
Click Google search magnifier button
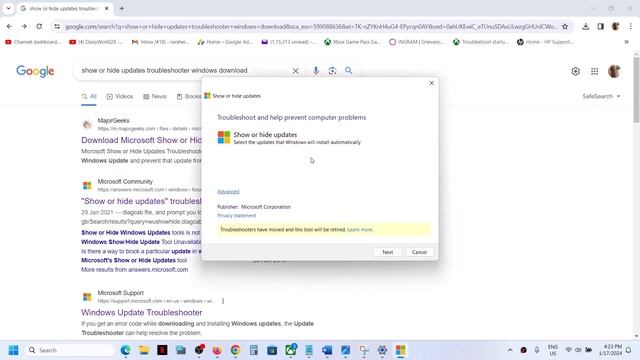(x=349, y=71)
